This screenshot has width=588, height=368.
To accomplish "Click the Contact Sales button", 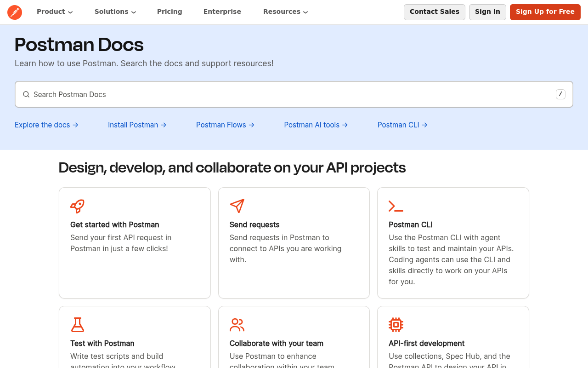I will (435, 12).
